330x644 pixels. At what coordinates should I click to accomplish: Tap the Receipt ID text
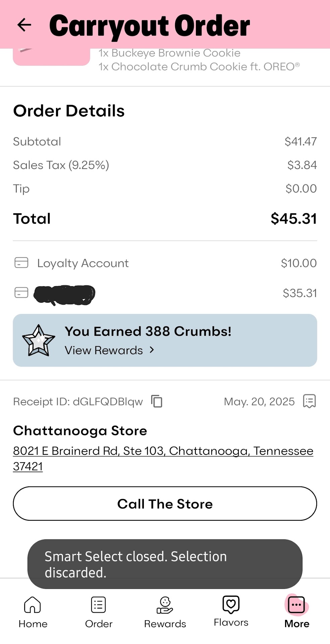[78, 401]
